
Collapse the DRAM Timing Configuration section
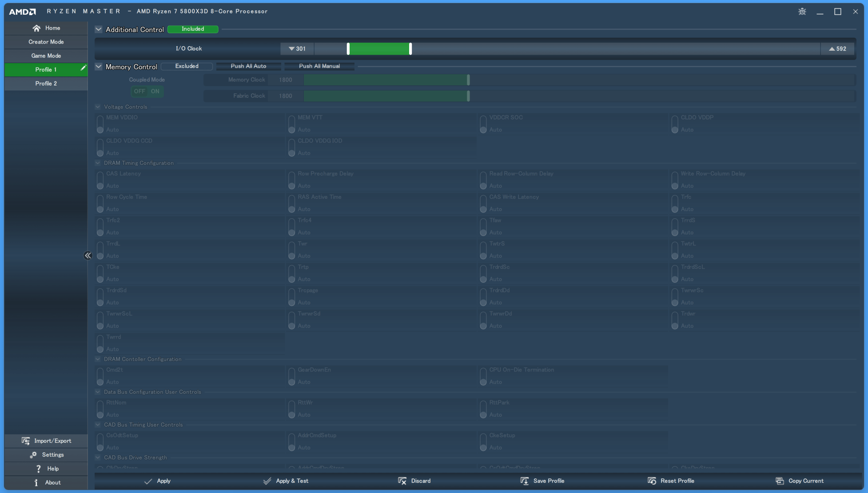click(x=98, y=163)
